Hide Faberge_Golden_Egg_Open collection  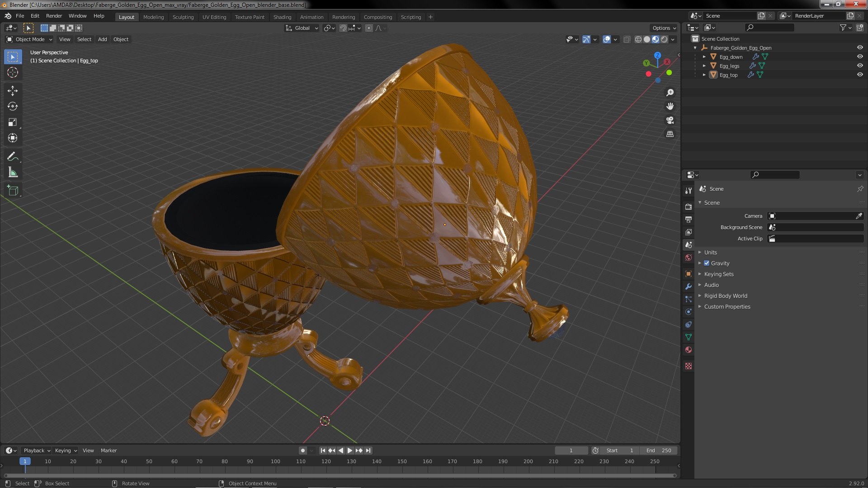pyautogui.click(x=859, y=47)
